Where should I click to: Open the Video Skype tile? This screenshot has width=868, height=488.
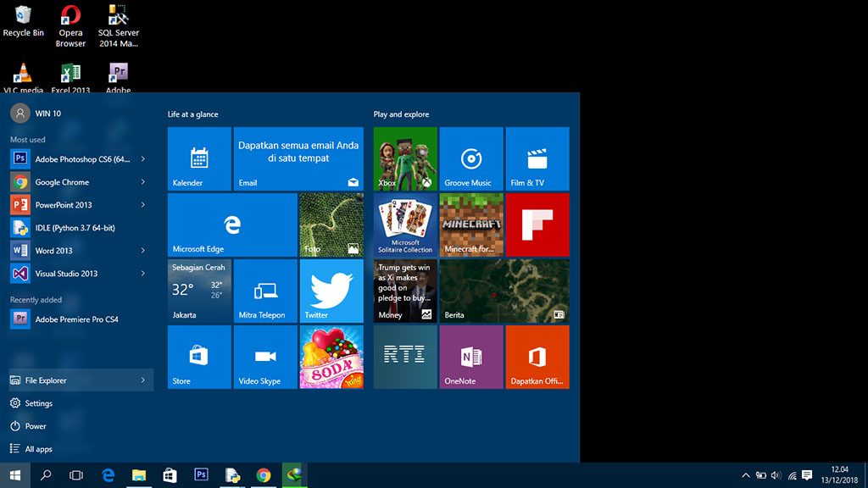[x=265, y=357]
